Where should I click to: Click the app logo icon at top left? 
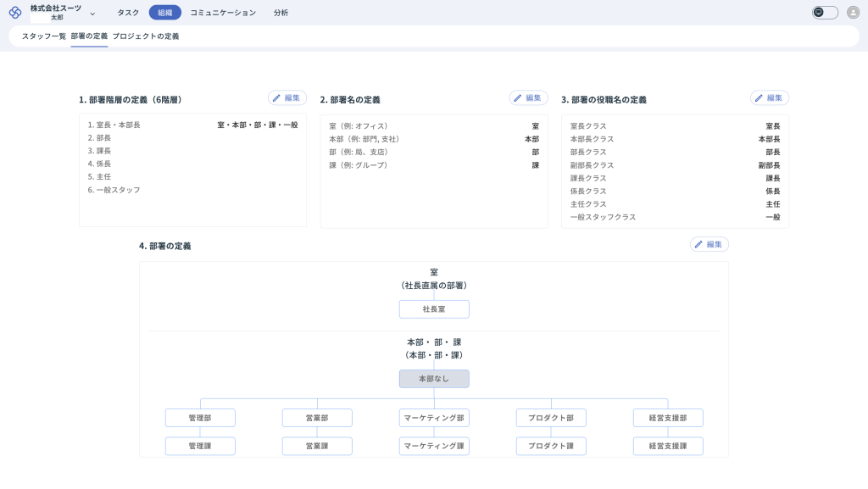point(15,13)
